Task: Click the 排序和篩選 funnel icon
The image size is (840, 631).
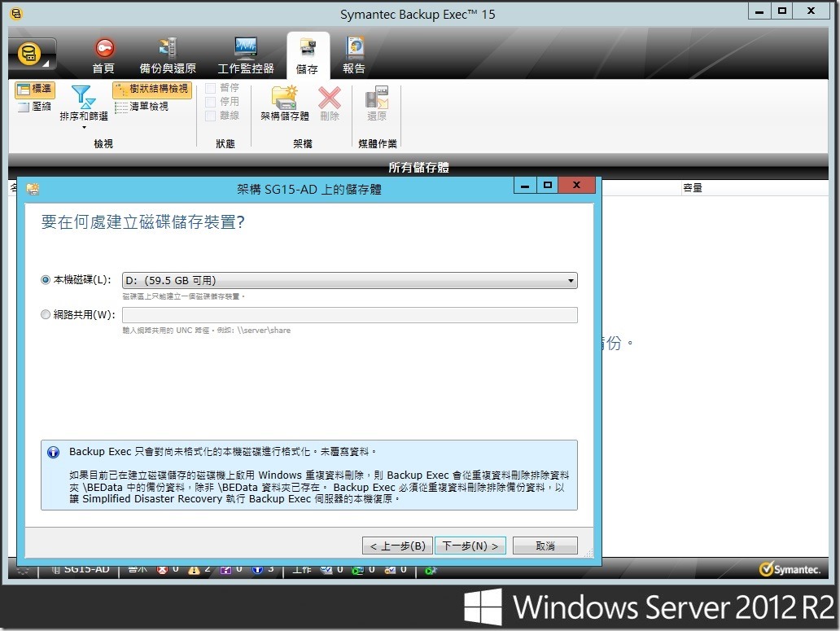Action: click(x=83, y=96)
